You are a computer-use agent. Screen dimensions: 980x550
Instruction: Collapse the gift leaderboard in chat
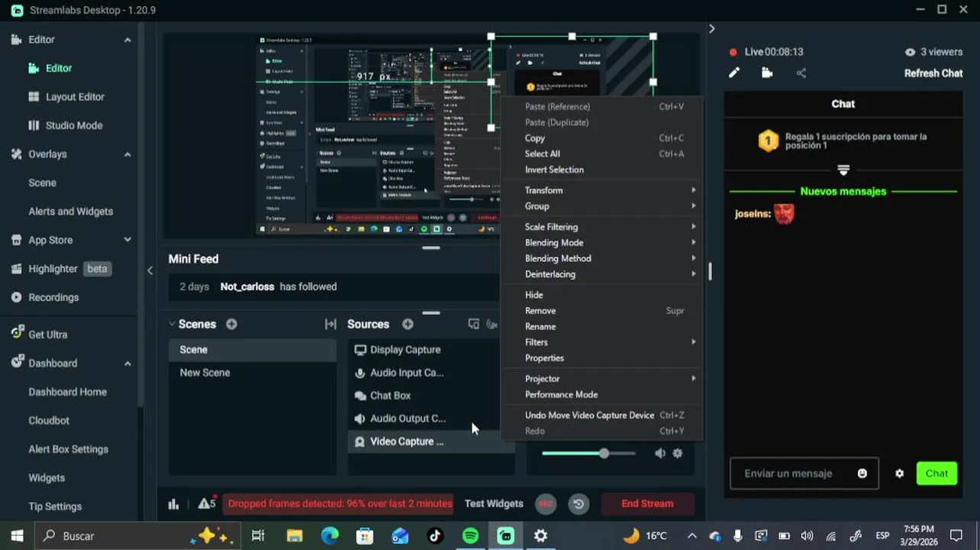(843, 170)
